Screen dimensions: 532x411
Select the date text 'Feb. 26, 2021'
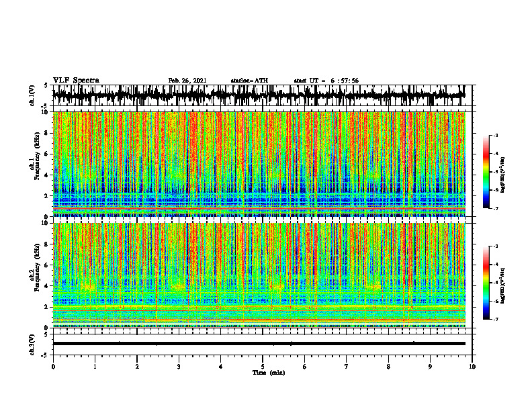click(187, 81)
